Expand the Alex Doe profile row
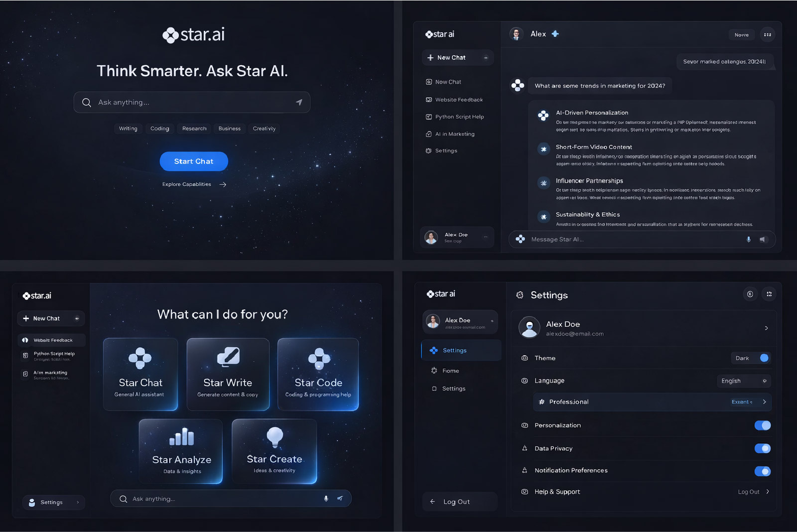Image resolution: width=797 pixels, height=532 pixels. [x=644, y=328]
